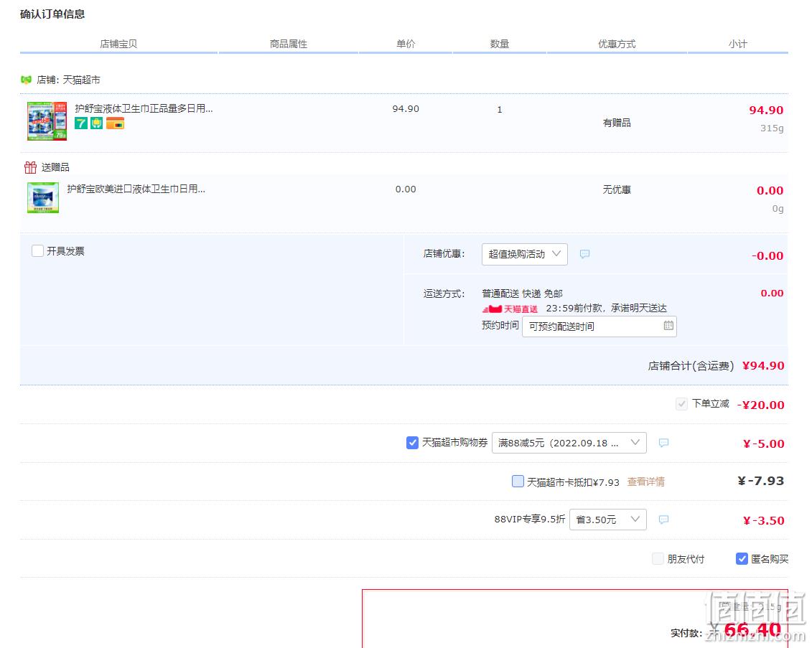The width and height of the screenshot is (812, 648).
Task: Click the 单价 column header
Action: [x=406, y=44]
